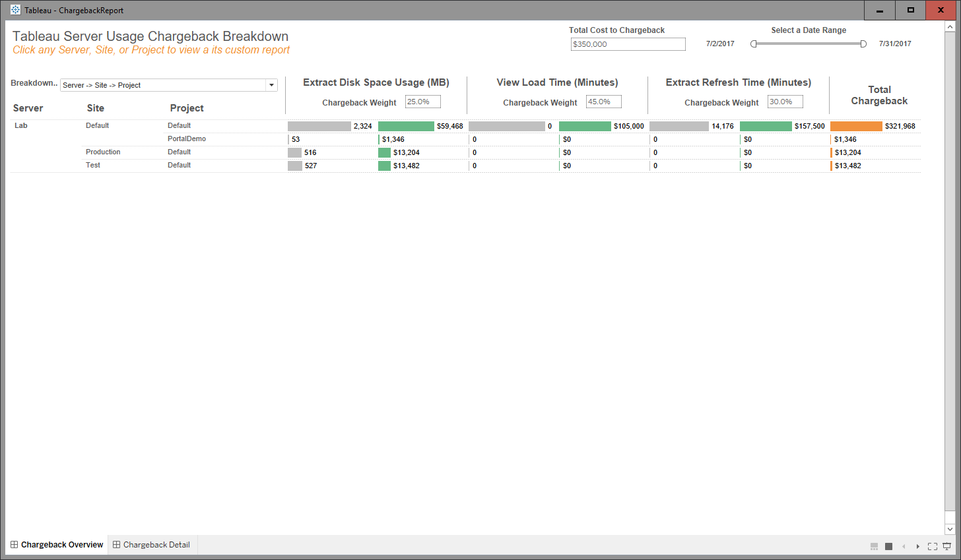Viewport: 961px width, 560px height.
Task: Edit Extract Refresh Time chargeback weight 30.0%
Action: click(785, 102)
